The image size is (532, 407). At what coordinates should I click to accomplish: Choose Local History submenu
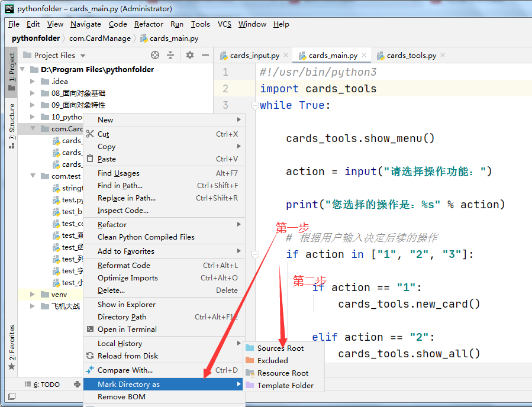[x=164, y=343]
